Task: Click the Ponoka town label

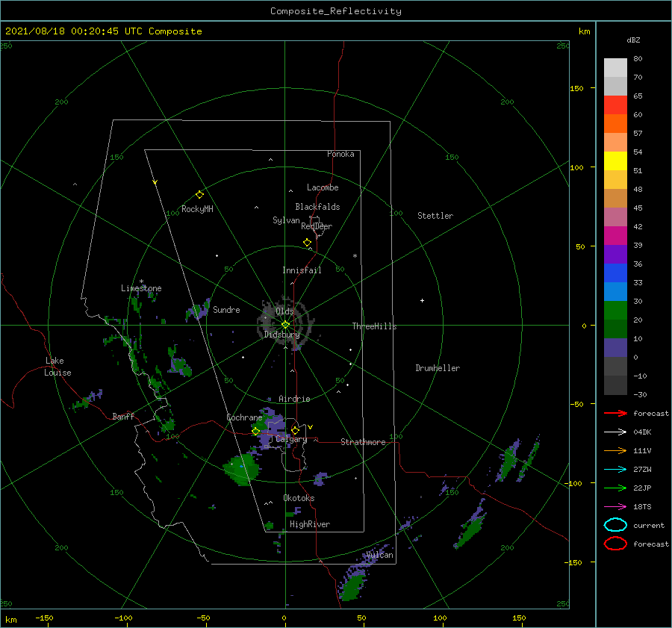Action: [340, 154]
